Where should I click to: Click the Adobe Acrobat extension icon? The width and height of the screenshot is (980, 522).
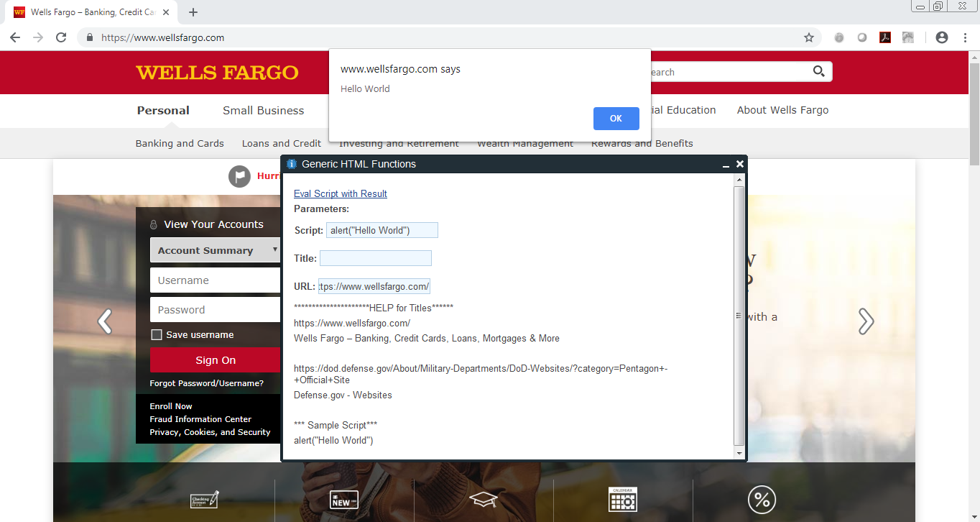pos(885,37)
